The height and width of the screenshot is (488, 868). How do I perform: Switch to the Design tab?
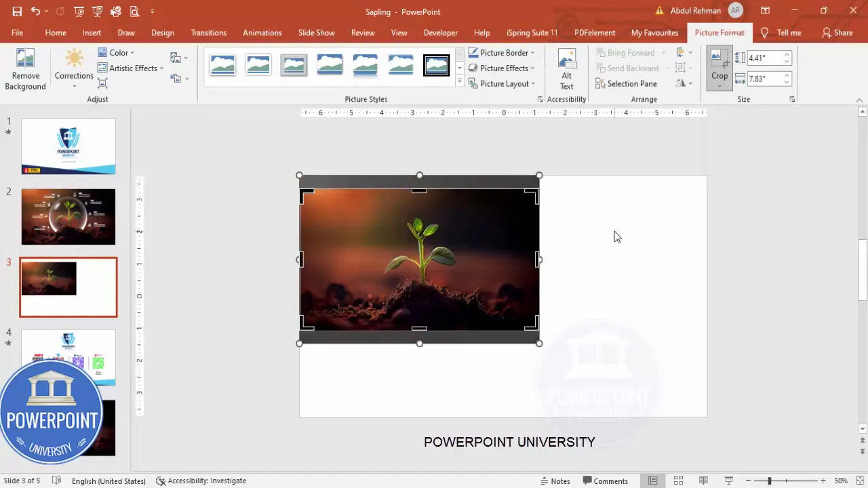pyautogui.click(x=162, y=33)
